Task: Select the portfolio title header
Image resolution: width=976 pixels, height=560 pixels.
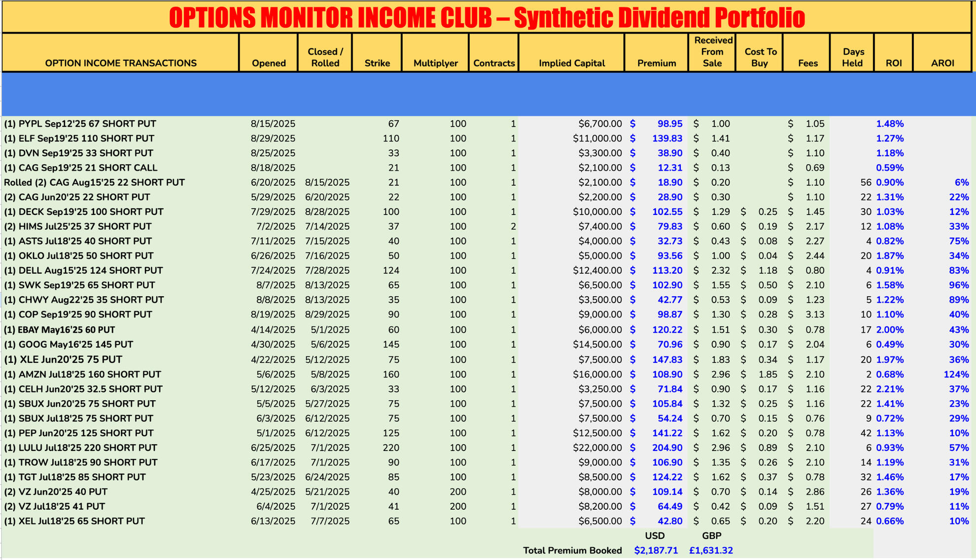Action: [x=487, y=17]
